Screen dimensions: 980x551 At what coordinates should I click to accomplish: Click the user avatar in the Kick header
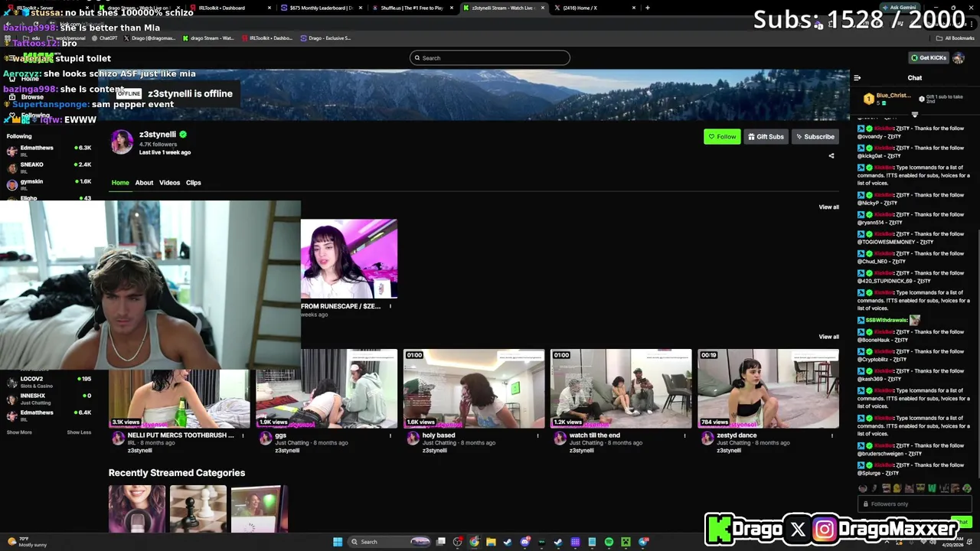(959, 58)
